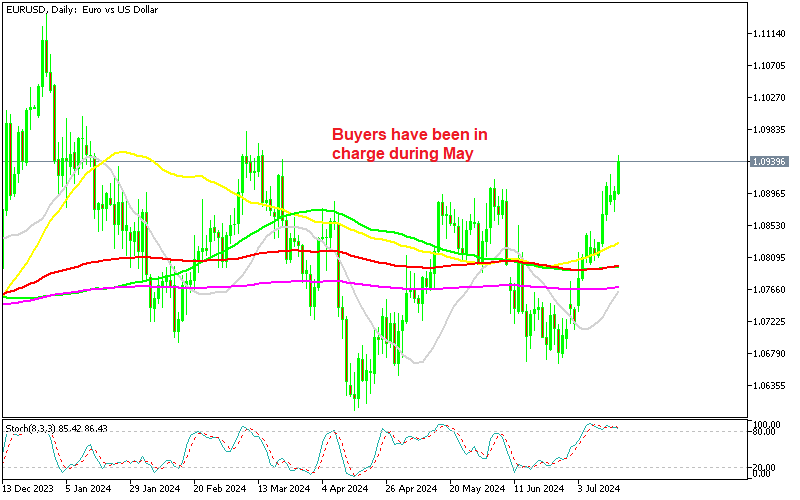
Task: Select the 1.06355 price axis level
Action: (x=771, y=386)
